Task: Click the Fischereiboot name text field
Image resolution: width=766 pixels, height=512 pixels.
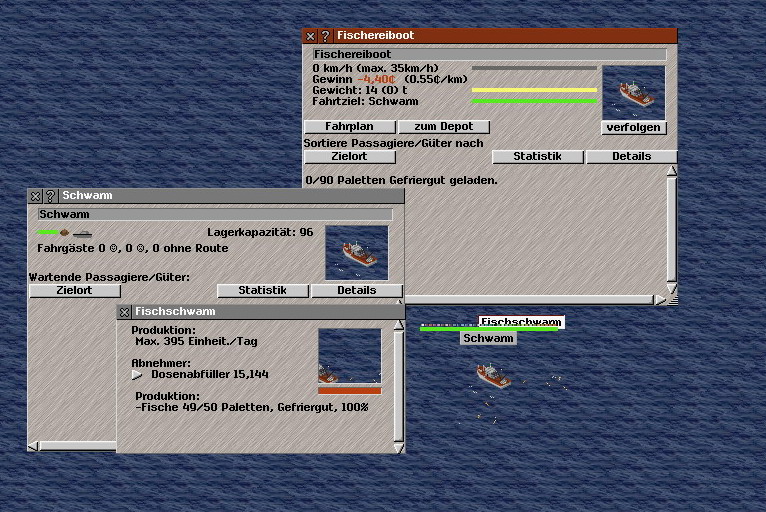Action: click(x=489, y=54)
